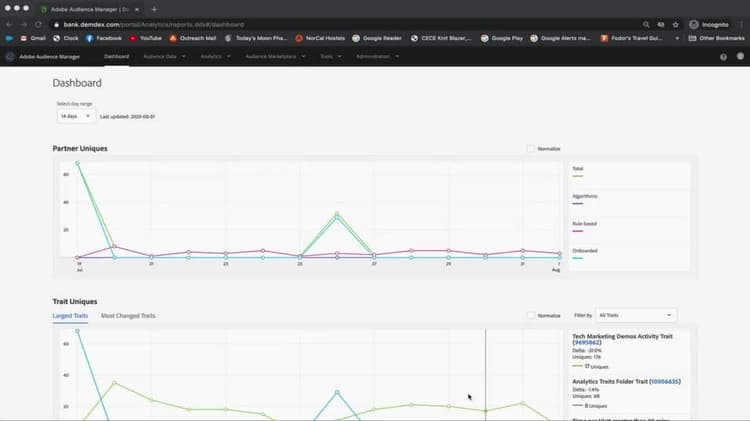
Task: Click the Adobe Audience Manager title text
Action: tap(50, 56)
